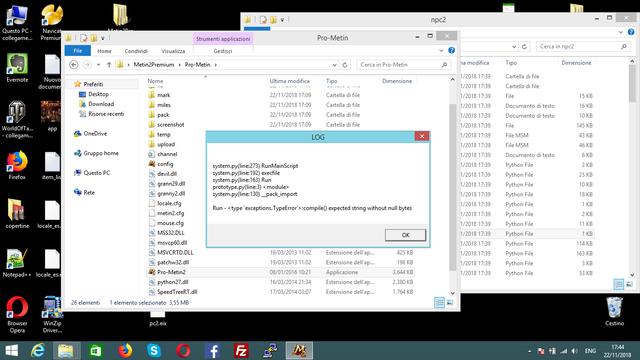Open recent locations dropdown arrow

[98, 64]
